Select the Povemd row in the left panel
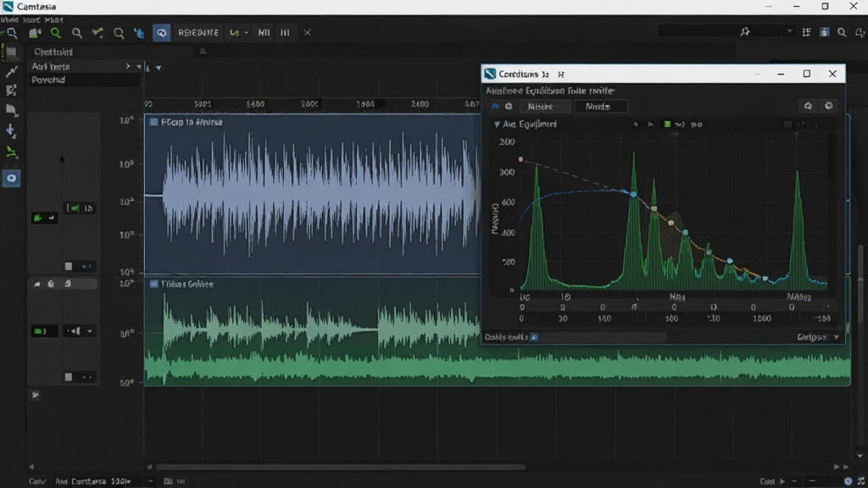Screen dimensions: 868x488 click(83, 80)
